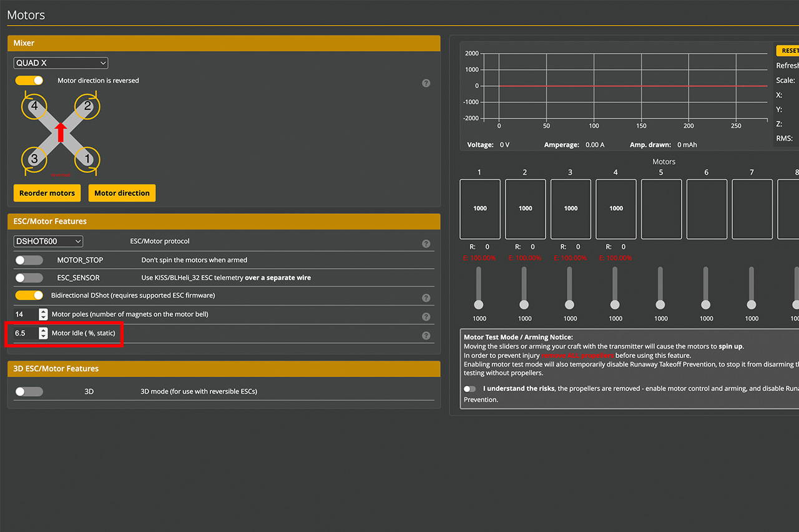Click the motor 1 output bar box
Screen dimensions: 799x532
pos(480,209)
